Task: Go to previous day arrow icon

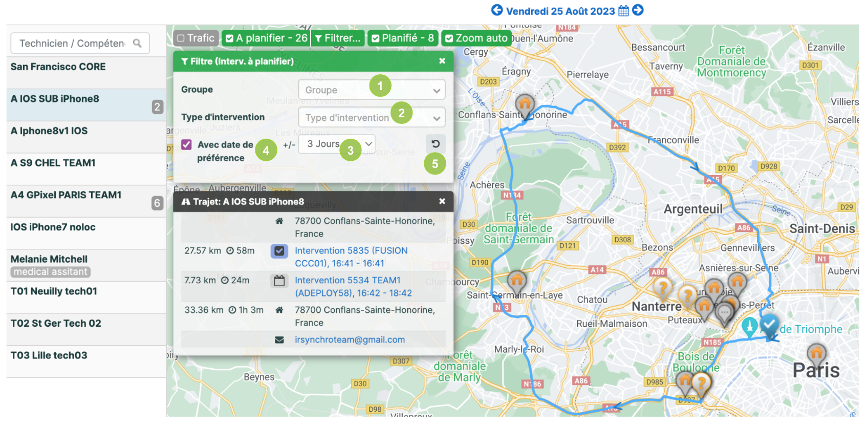Action: click(496, 10)
